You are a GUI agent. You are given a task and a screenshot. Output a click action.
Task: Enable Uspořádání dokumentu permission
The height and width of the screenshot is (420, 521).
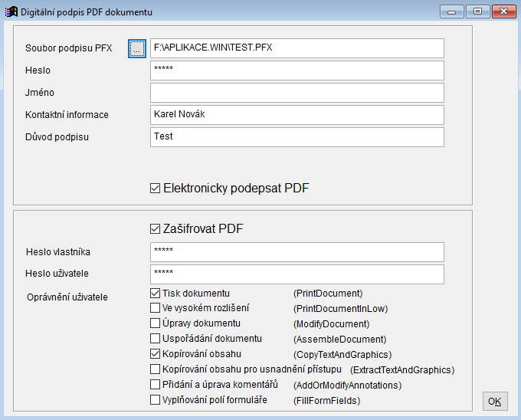click(x=155, y=339)
